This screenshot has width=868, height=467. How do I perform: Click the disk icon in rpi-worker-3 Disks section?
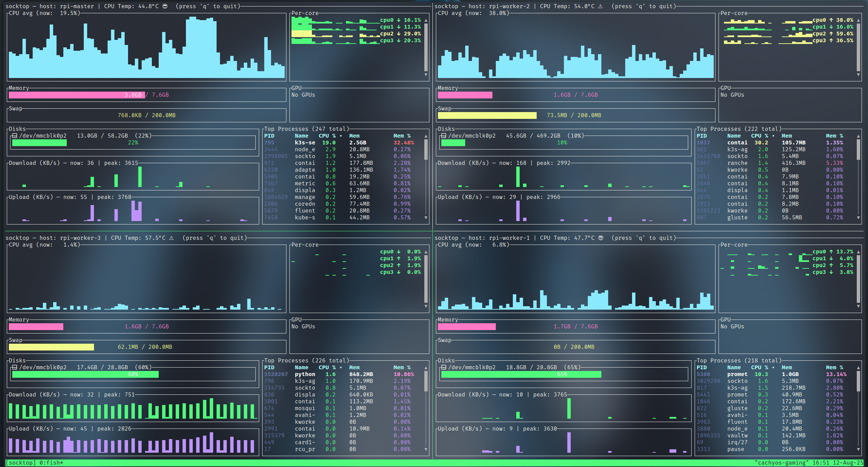pyautogui.click(x=14, y=367)
